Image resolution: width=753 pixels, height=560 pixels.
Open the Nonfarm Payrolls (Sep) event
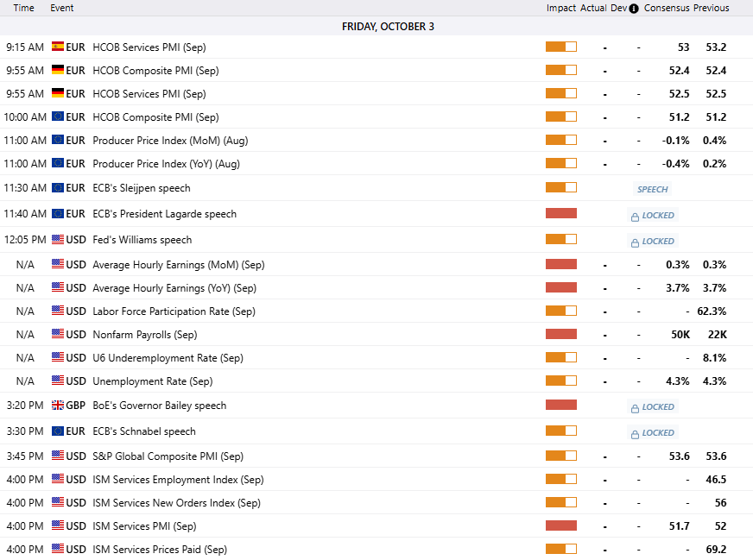point(144,335)
